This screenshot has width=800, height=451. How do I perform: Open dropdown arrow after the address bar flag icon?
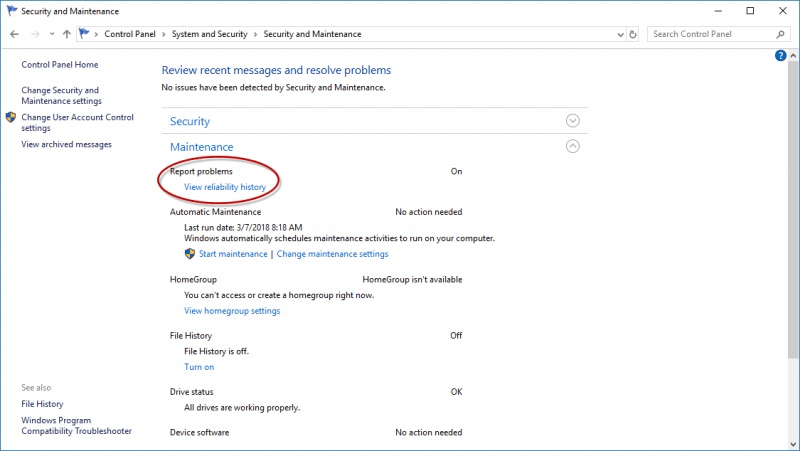pos(96,34)
